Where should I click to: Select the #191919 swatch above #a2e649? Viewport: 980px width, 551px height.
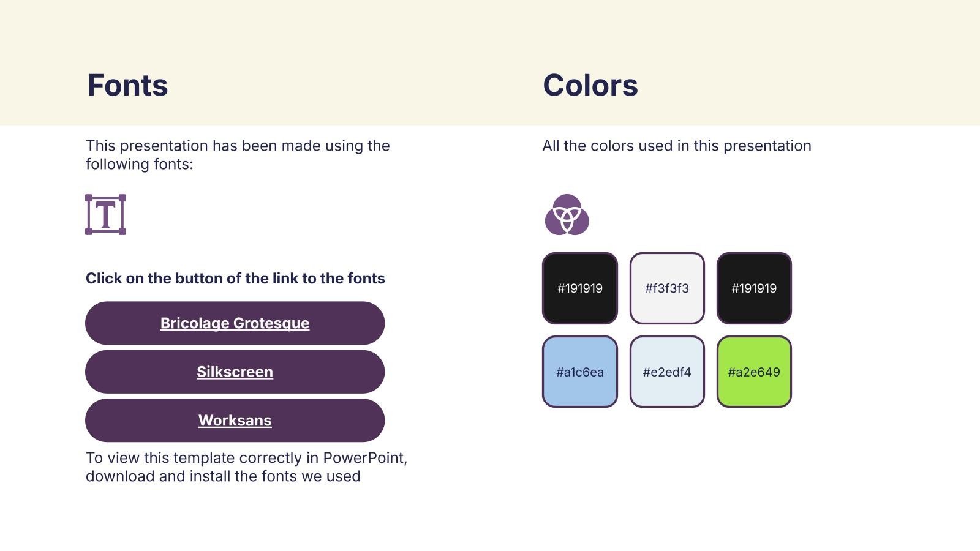[x=753, y=288]
